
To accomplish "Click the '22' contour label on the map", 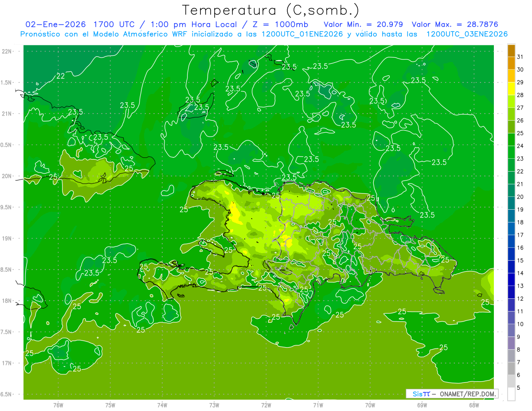I will point(61,76).
